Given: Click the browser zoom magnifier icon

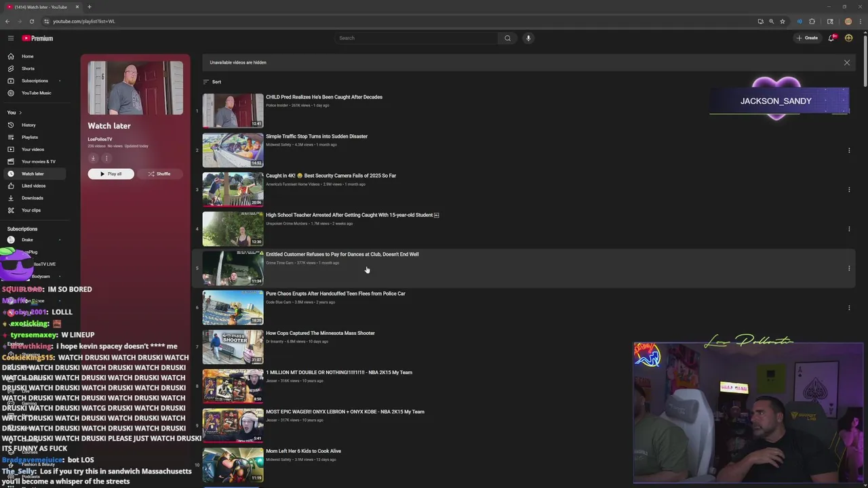Looking at the screenshot, I should coord(771,21).
